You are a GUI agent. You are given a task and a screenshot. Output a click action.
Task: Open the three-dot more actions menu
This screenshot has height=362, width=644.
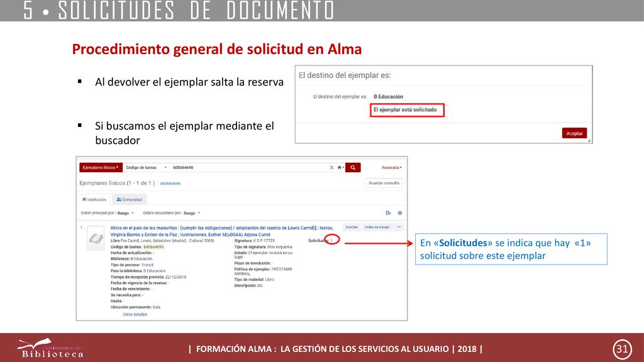[x=399, y=227]
